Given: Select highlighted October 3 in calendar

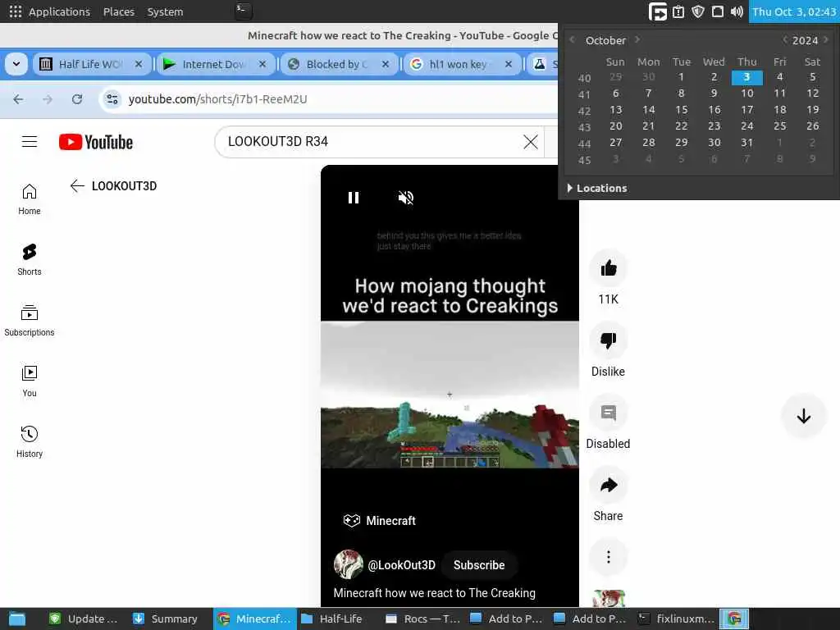Looking at the screenshot, I should [746, 77].
